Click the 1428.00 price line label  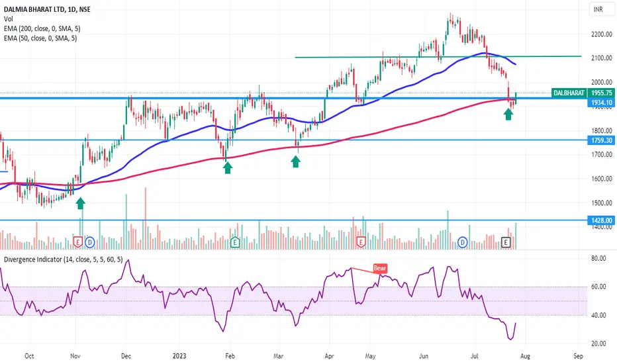pos(601,220)
